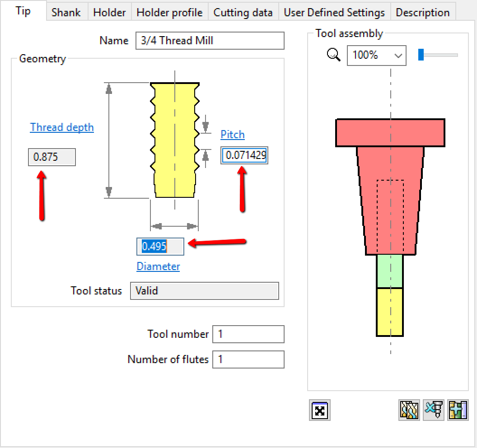Screen dimensions: 477x448
Task: Switch to the Tip tab
Action: pos(23,11)
